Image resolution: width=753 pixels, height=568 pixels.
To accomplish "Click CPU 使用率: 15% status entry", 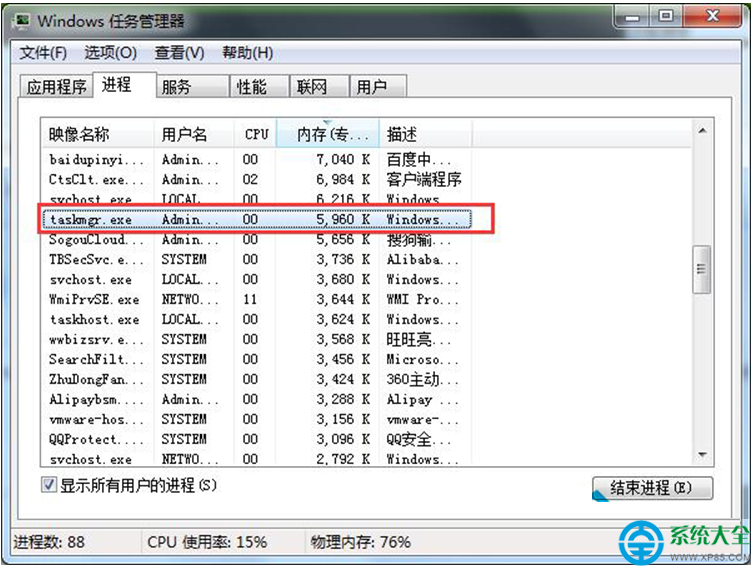I will coord(207,542).
